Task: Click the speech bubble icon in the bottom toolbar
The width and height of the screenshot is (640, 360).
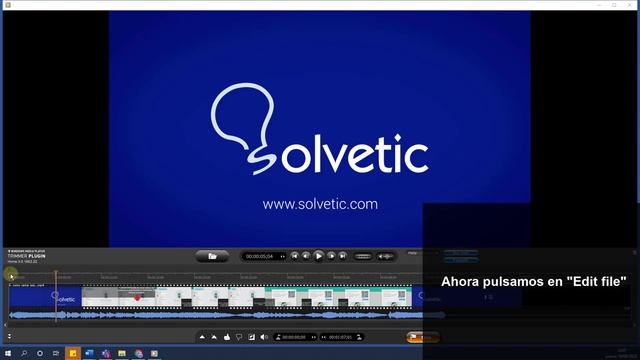Action: tap(239, 337)
